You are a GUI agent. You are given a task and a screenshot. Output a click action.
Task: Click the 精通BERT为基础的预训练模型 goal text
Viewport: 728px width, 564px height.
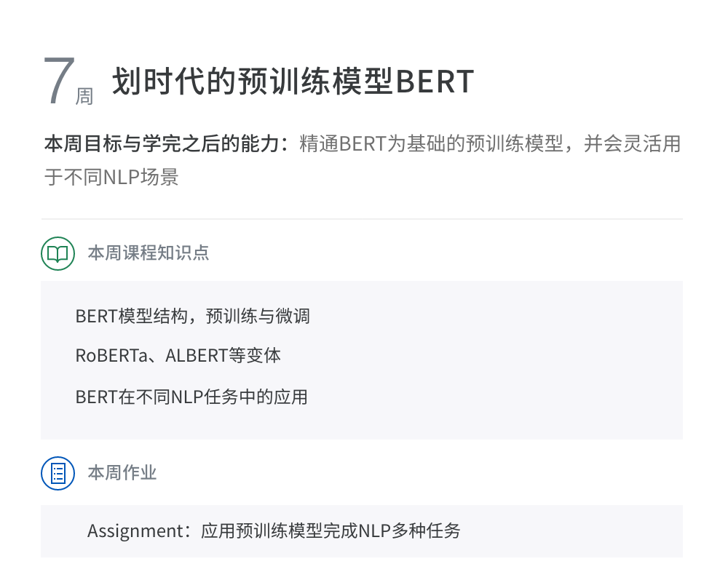click(432, 143)
